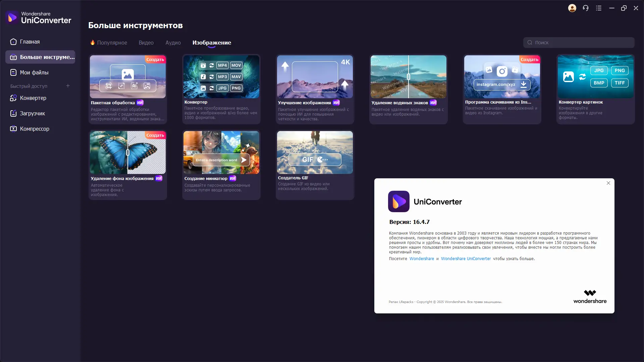Viewport: 644px width, 362px height.
Task: Open Загрузчик in the sidebar
Action: (32, 113)
